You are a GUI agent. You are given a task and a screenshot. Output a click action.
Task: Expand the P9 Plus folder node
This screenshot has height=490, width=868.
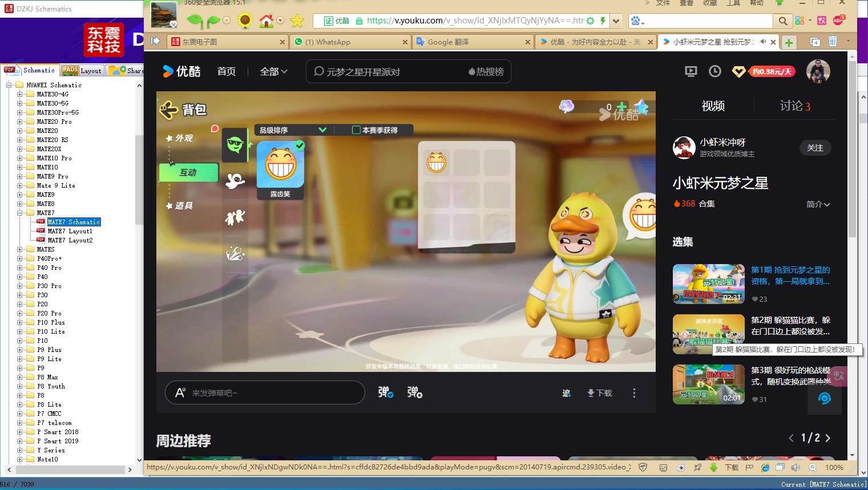20,350
